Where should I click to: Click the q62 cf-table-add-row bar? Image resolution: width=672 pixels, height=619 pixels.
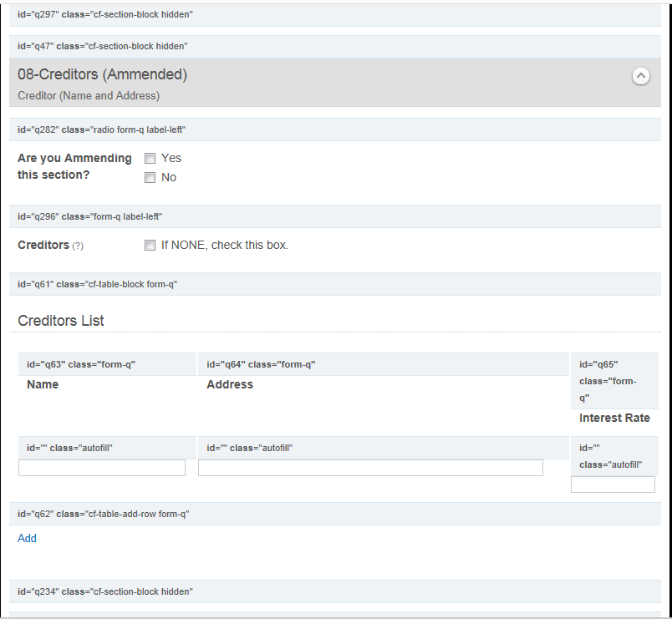(x=335, y=514)
